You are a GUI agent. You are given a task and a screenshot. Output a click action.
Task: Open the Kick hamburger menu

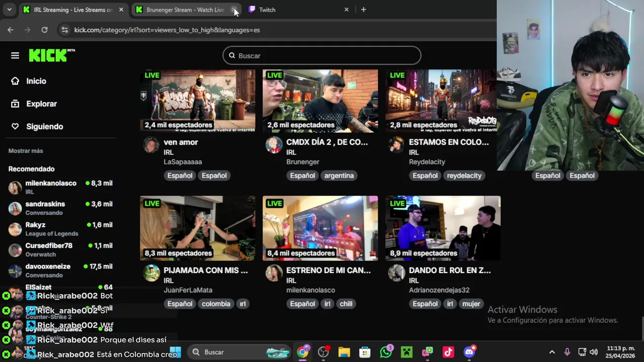[15, 56]
